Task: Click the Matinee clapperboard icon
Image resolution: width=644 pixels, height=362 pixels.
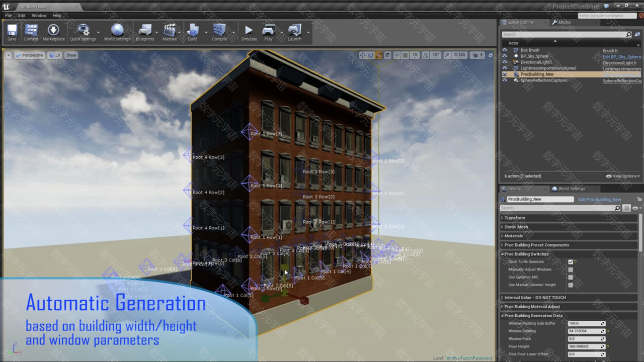Action: click(170, 32)
